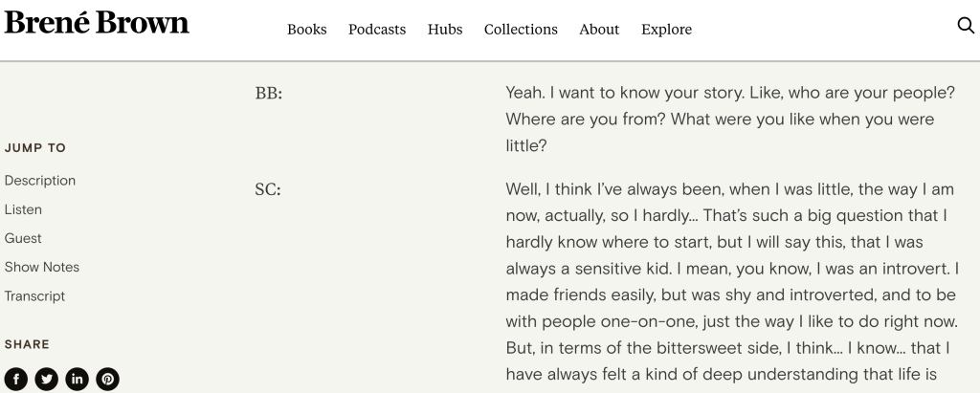
Task: Jump to the Transcript section
Action: 34,296
